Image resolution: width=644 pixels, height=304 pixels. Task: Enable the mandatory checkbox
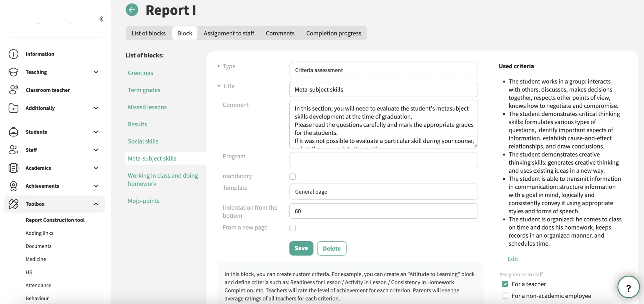[x=292, y=176]
